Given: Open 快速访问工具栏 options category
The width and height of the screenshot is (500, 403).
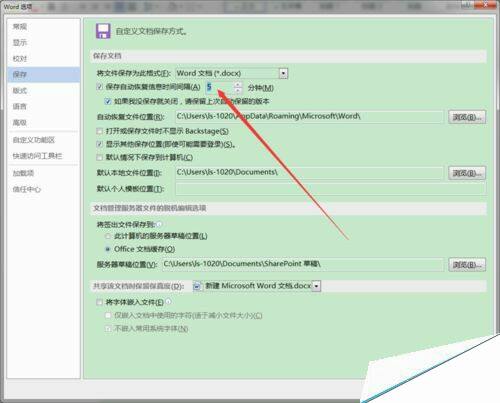Looking at the screenshot, I should pyautogui.click(x=43, y=156).
